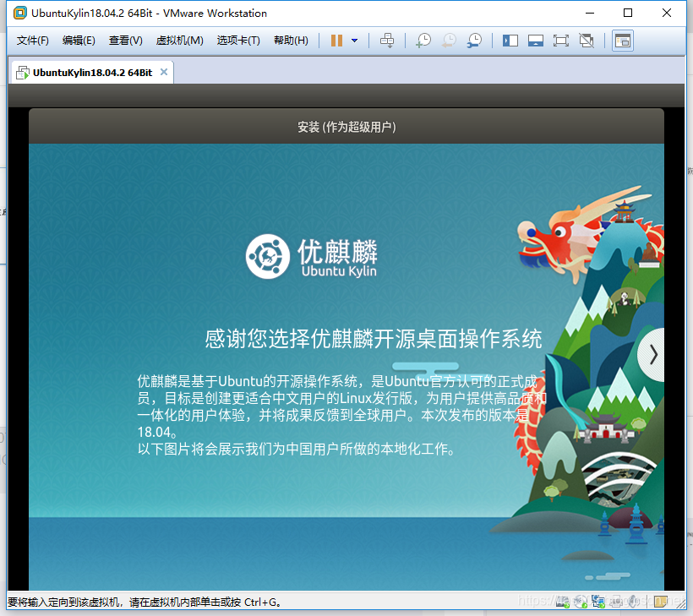
Task: Click the installer title 安装 (作为超级用户)
Action: 346,128
